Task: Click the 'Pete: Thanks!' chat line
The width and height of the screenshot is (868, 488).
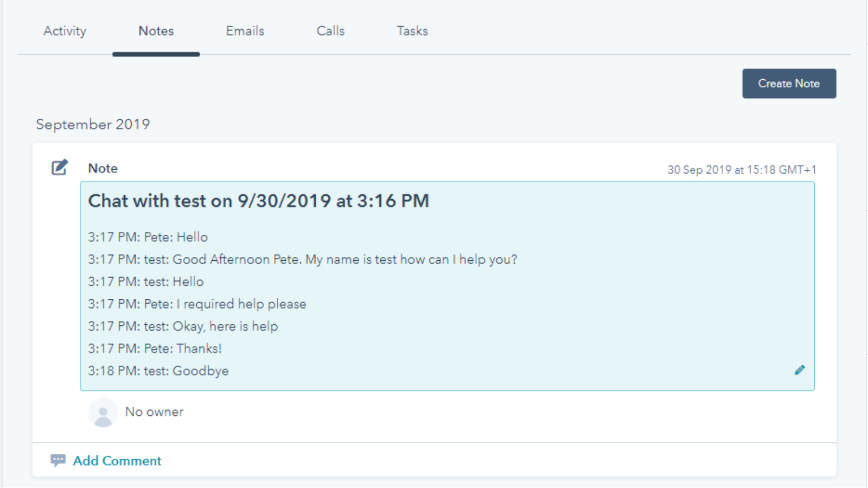Action: coord(155,349)
